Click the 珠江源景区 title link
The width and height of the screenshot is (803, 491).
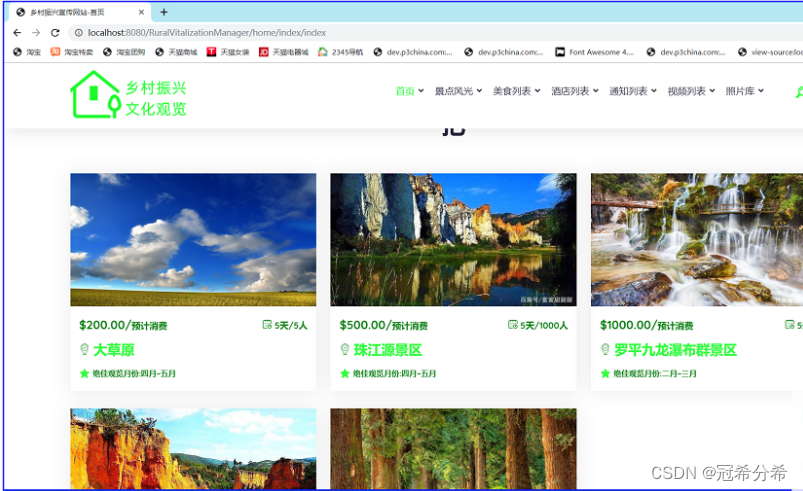pyautogui.click(x=388, y=350)
